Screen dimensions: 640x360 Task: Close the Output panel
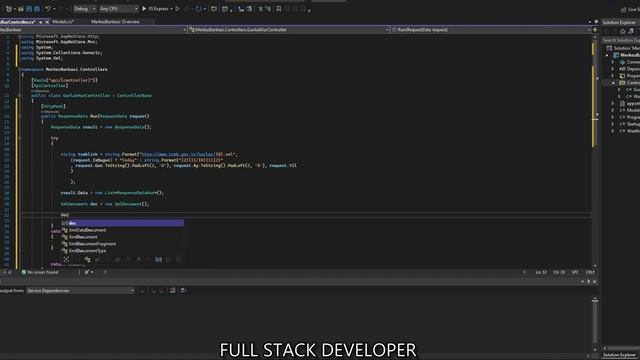tap(594, 282)
